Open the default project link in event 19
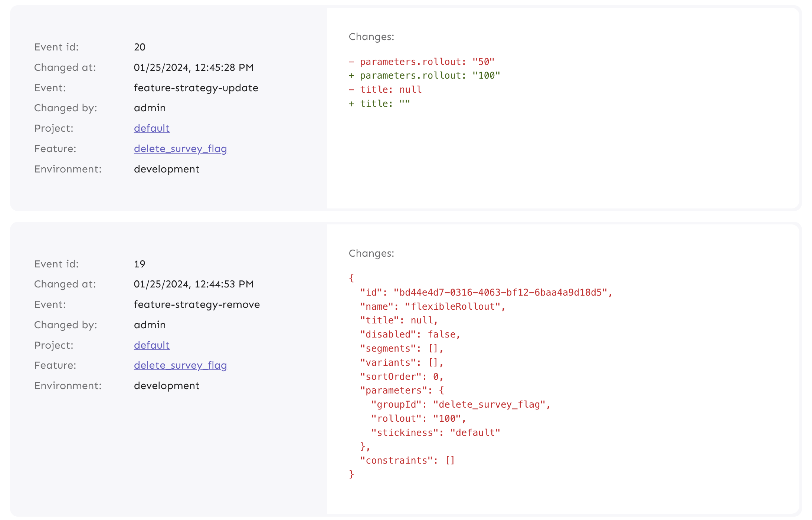Image resolution: width=812 pixels, height=520 pixels. (152, 345)
